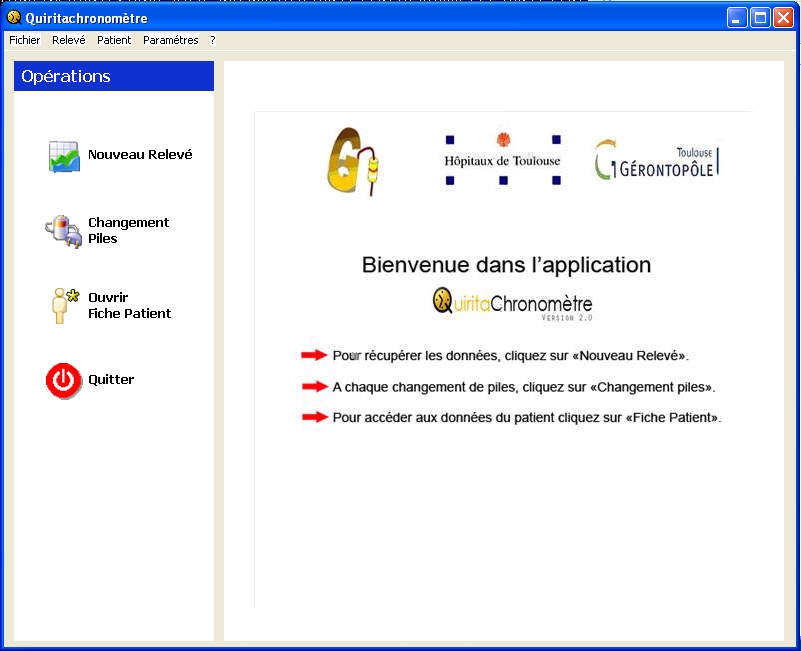Open the Fichier menu
Viewport: 801px width, 651px height.
pyautogui.click(x=25, y=40)
